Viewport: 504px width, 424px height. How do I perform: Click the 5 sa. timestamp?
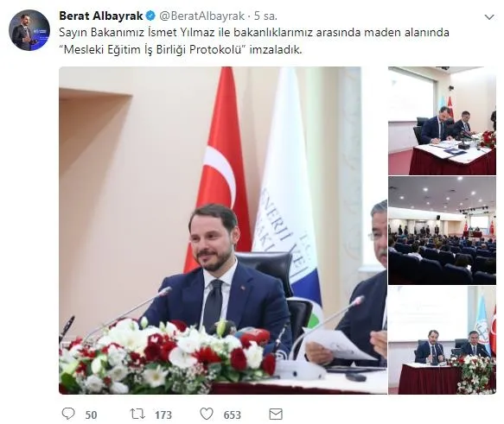point(265,16)
